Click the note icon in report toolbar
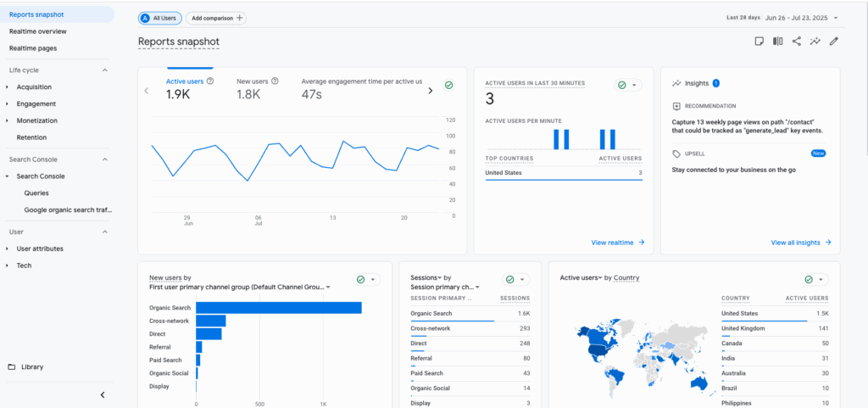Image resolution: width=868 pixels, height=408 pixels. click(759, 41)
